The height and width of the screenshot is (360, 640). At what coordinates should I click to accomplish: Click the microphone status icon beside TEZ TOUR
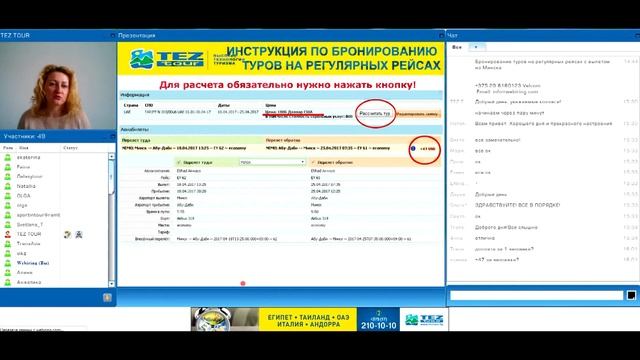pyautogui.click(x=68, y=234)
